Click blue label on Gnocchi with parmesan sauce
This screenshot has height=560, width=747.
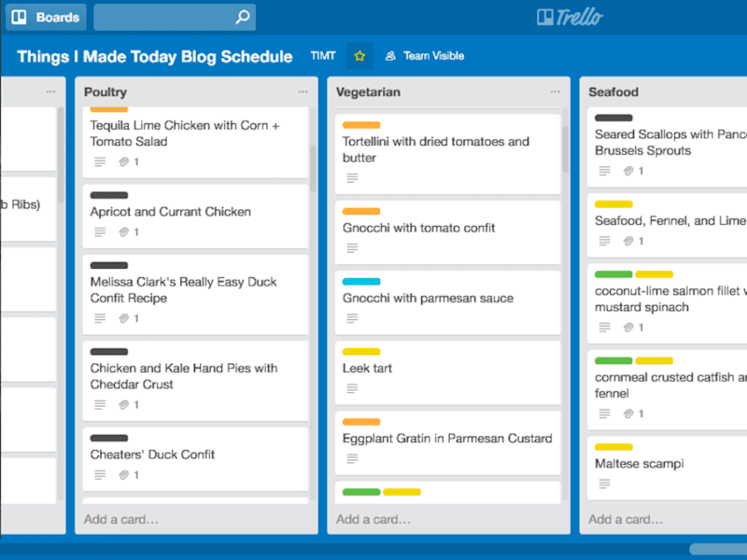361,282
